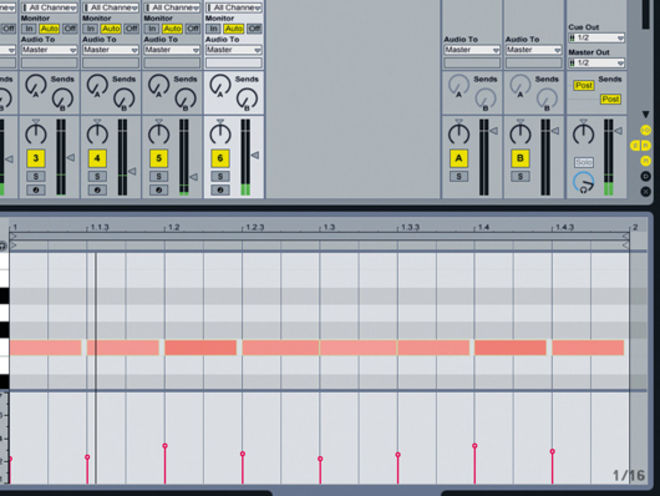The width and height of the screenshot is (660, 496).
Task: Click the 1.3 marker on the time ruler
Action: [329, 227]
